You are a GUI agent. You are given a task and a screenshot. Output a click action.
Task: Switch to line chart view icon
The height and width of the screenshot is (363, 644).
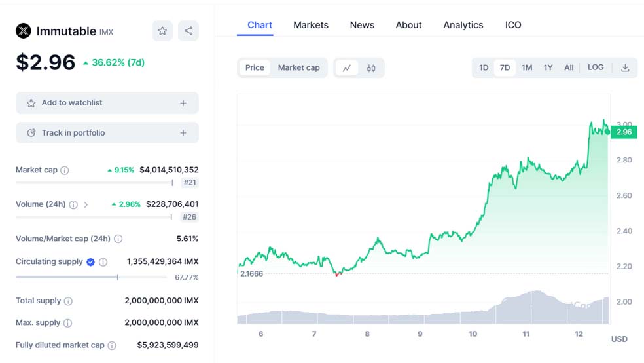[x=347, y=67]
